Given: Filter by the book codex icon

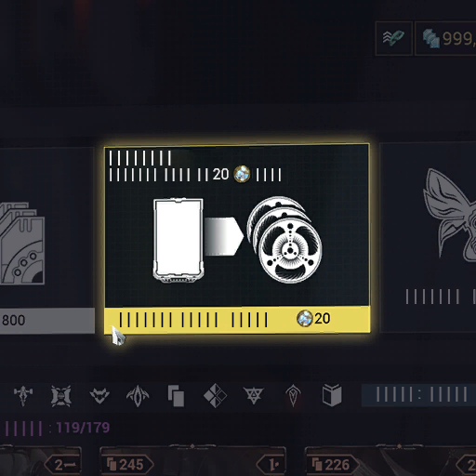Looking at the screenshot, I should click(332, 395).
